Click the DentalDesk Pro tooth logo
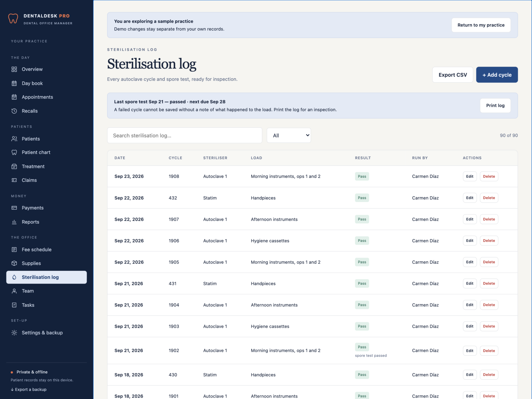 click(13, 19)
